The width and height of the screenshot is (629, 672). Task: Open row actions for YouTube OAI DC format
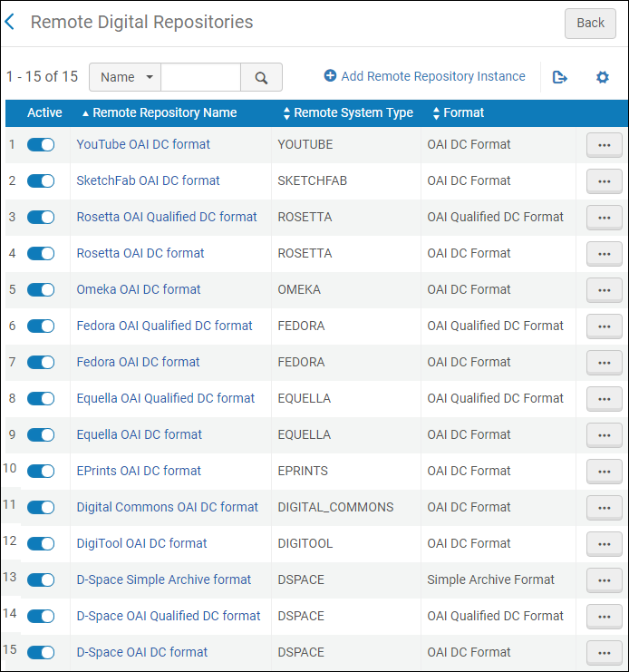(605, 145)
